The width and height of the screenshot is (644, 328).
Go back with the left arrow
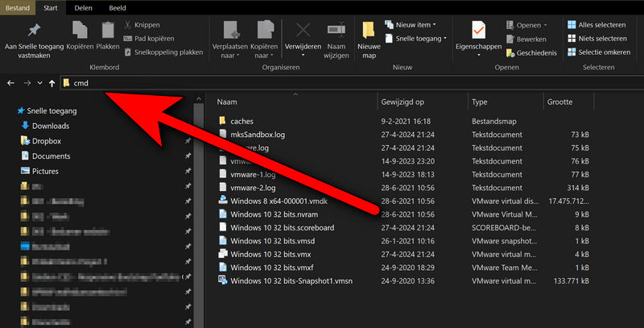pyautogui.click(x=10, y=83)
